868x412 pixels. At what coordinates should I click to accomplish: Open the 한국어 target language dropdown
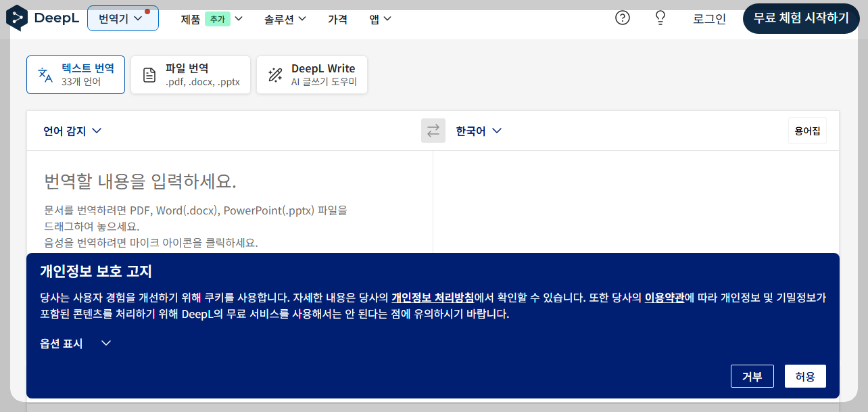480,131
